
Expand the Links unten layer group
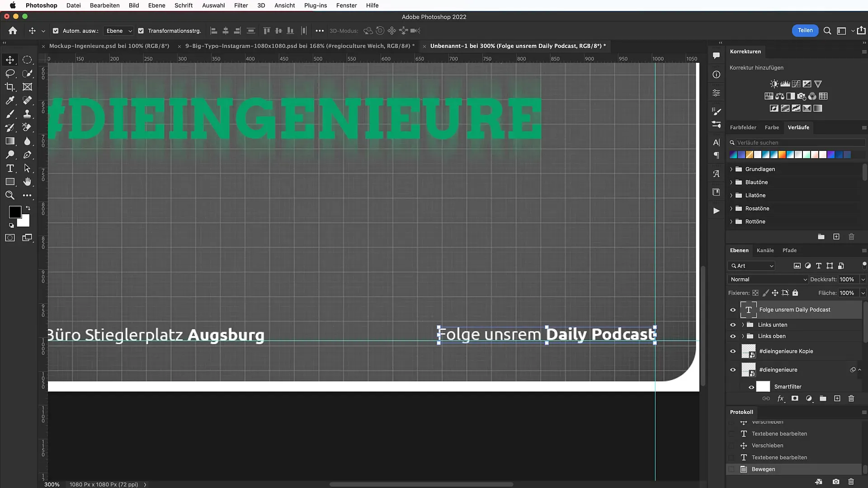741,324
